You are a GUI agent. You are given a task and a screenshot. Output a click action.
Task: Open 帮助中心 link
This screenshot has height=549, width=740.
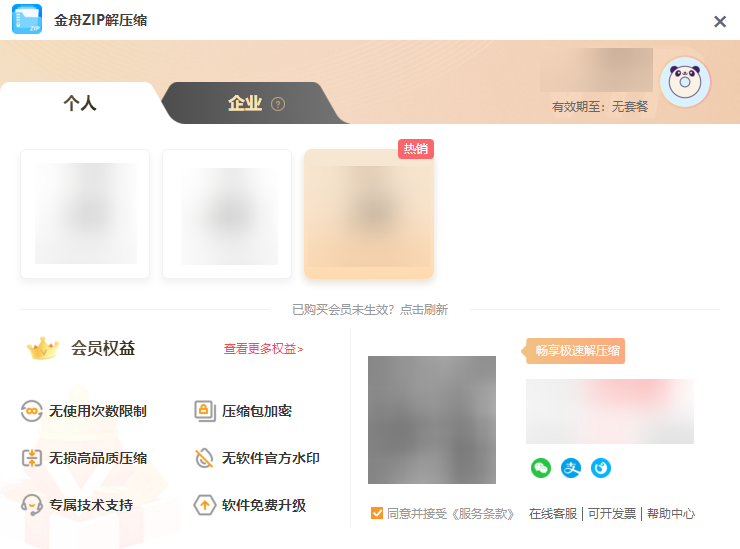coord(671,514)
